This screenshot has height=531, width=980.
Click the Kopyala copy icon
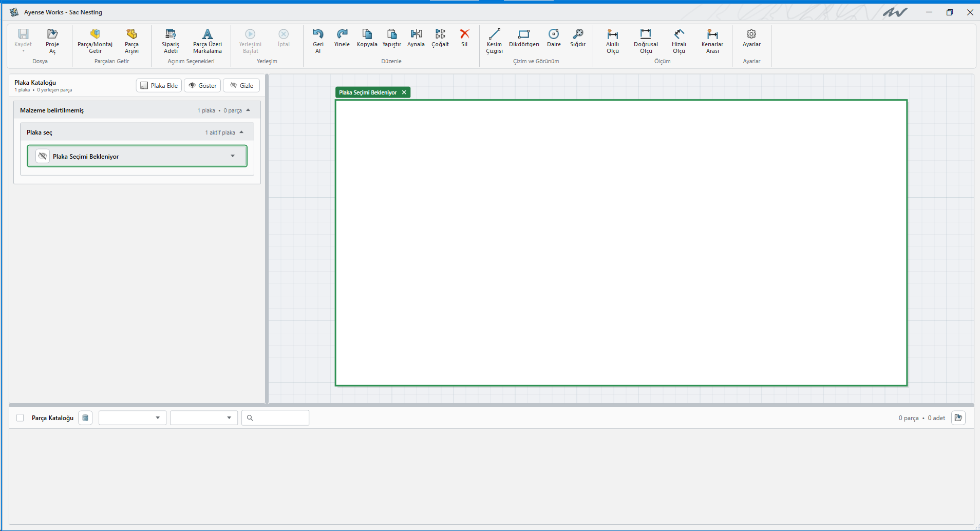pyautogui.click(x=367, y=37)
